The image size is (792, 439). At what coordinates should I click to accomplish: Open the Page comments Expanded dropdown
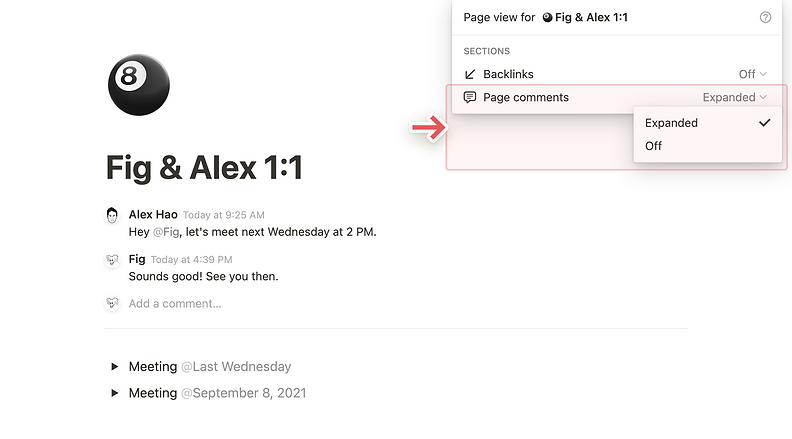pos(734,97)
